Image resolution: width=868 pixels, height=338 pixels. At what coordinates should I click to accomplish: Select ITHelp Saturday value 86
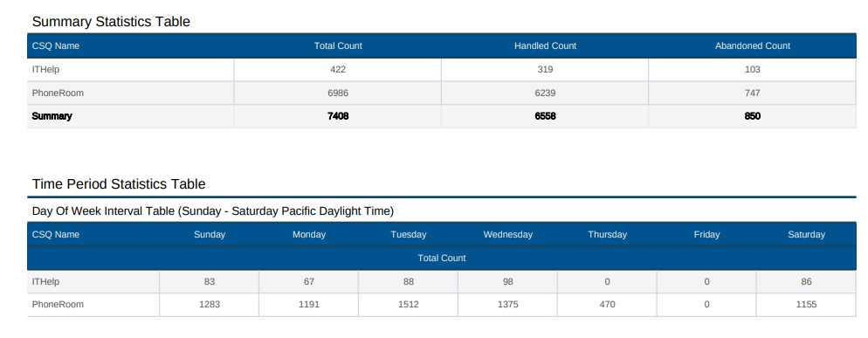coord(807,281)
